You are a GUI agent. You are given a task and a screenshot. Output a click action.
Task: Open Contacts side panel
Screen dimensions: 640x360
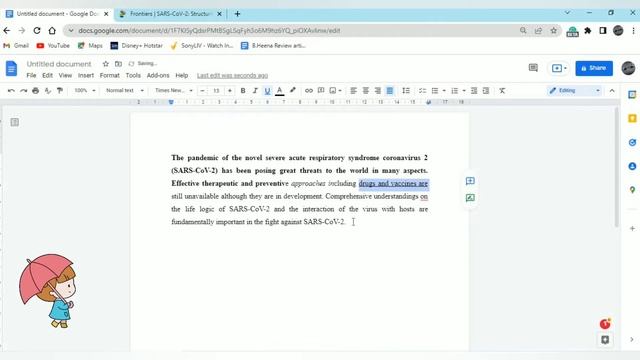632,166
